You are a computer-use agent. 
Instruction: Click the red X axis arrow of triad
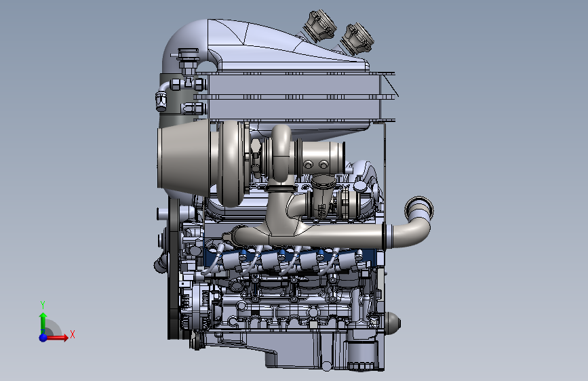56,338
